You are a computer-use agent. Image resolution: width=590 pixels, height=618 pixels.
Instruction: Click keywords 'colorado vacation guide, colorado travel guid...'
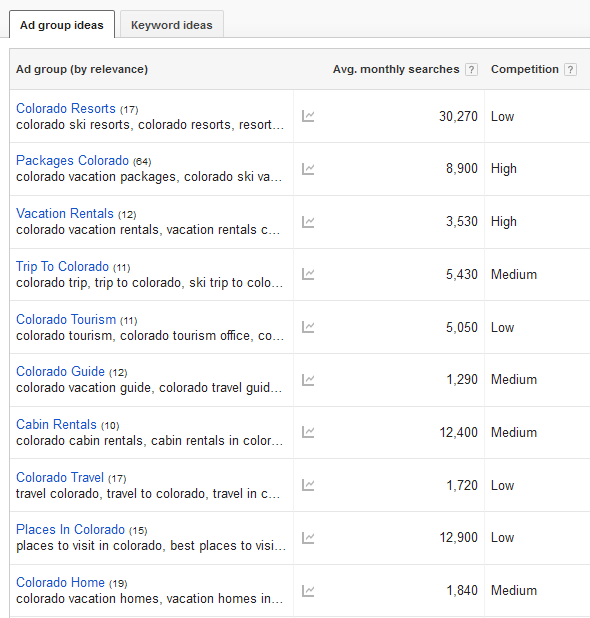tap(149, 388)
